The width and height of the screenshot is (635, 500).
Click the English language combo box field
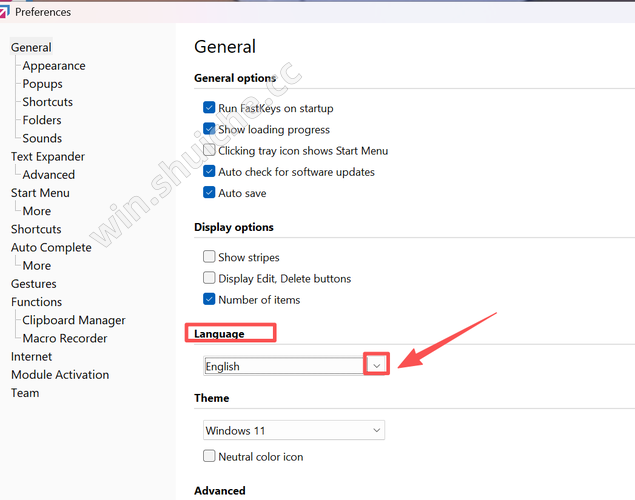(282, 366)
